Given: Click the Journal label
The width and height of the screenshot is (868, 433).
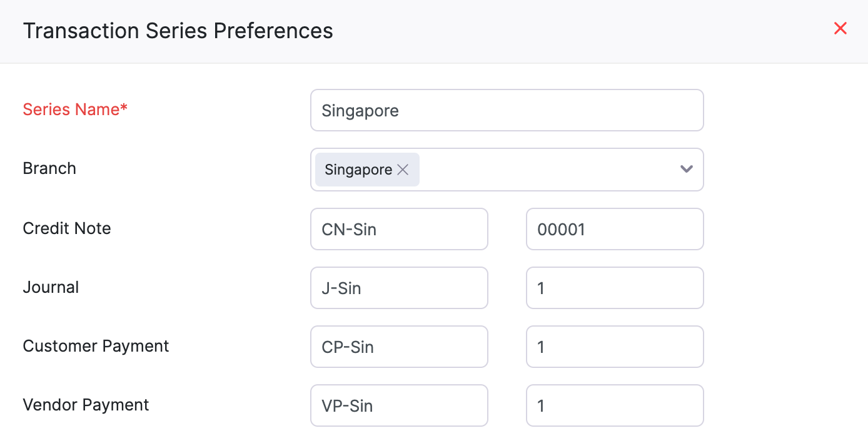Looking at the screenshot, I should [51, 287].
